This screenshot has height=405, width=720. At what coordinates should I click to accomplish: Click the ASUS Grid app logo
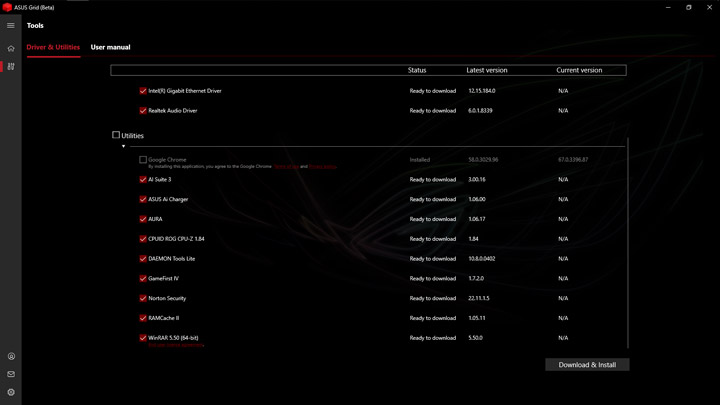[x=7, y=7]
